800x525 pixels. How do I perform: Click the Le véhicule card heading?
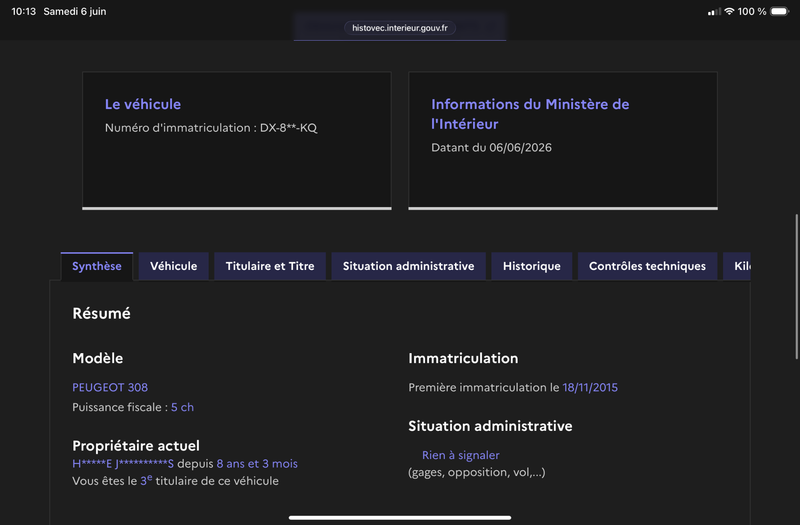point(143,104)
